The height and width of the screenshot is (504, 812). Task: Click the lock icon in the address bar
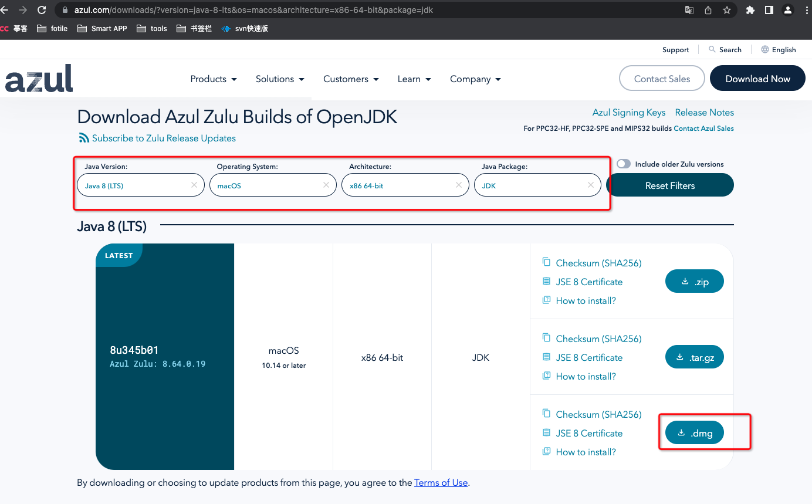pos(65,10)
